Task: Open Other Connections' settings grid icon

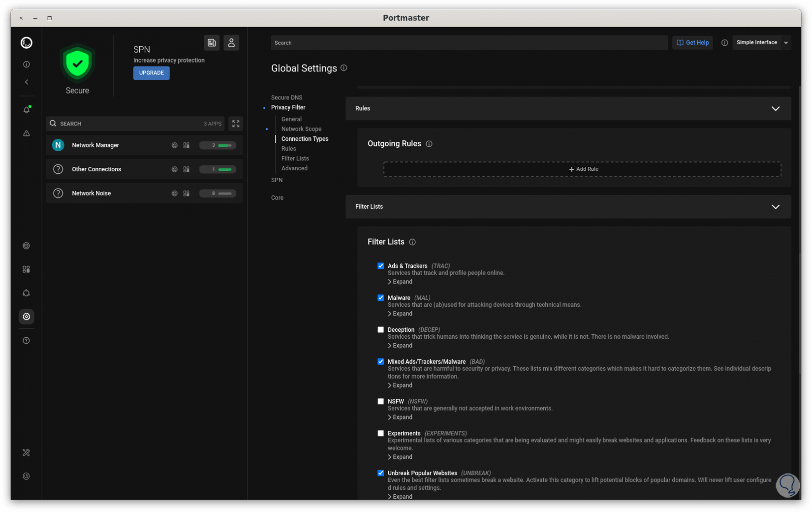Action: click(x=187, y=169)
